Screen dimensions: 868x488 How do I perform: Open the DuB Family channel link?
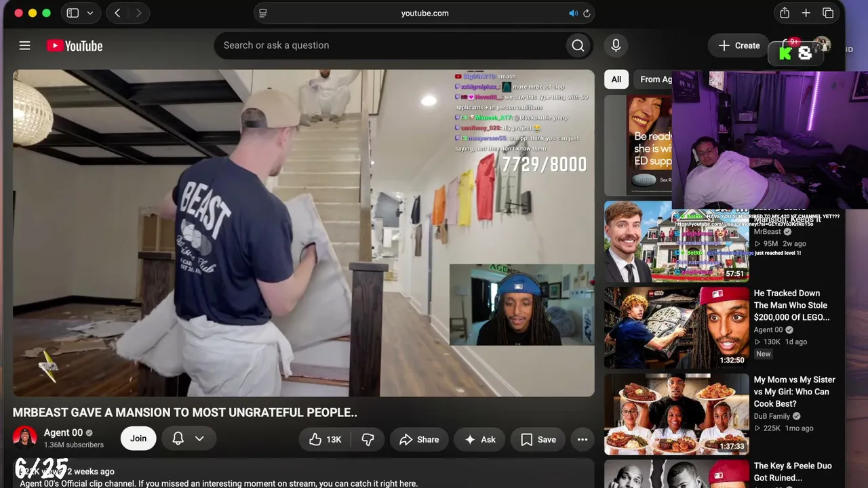pyautogui.click(x=772, y=416)
